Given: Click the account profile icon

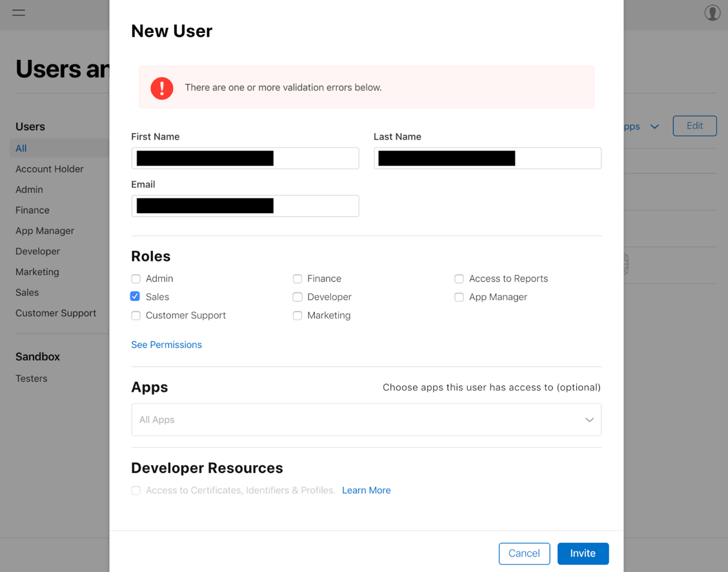Looking at the screenshot, I should (x=712, y=12).
